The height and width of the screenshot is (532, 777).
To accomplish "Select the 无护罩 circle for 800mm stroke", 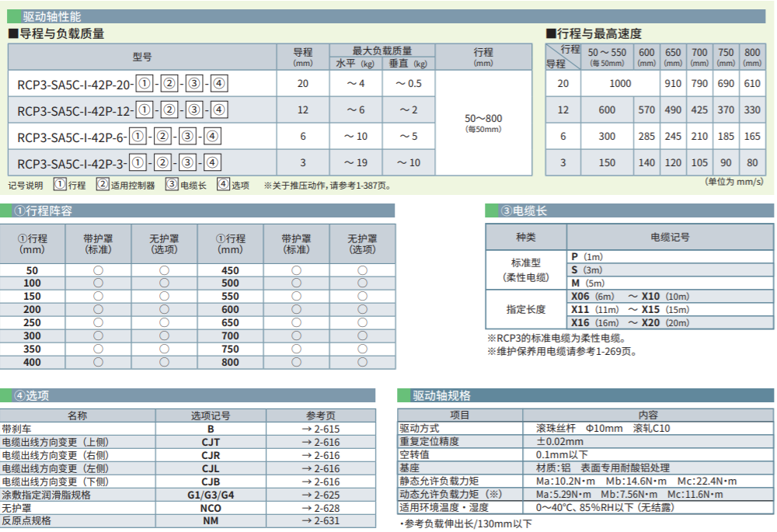I will pyautogui.click(x=362, y=363).
